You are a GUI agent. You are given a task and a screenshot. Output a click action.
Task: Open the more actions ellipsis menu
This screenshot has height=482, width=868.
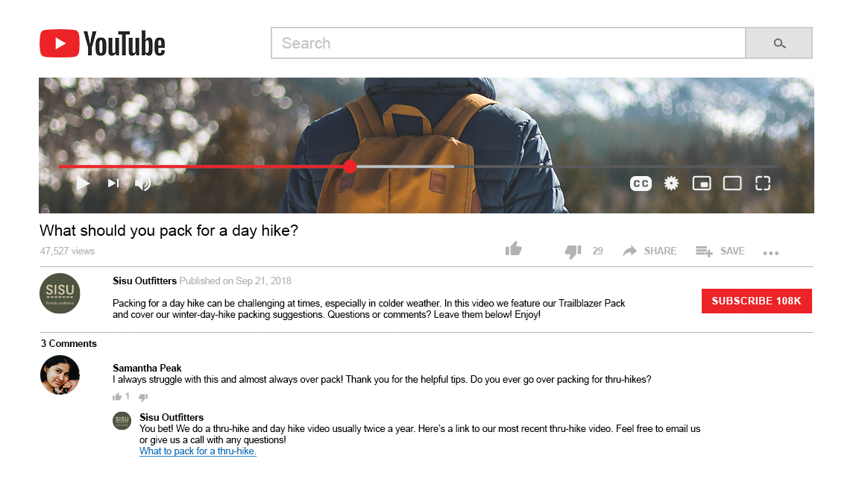click(x=771, y=253)
